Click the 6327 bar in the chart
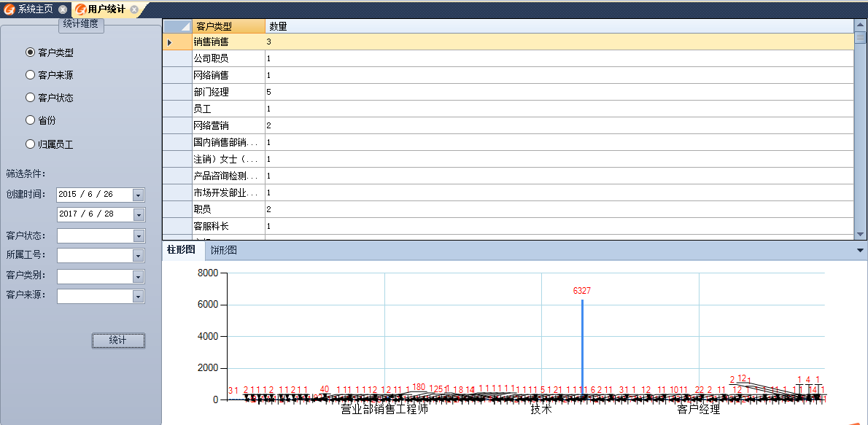 coord(582,349)
